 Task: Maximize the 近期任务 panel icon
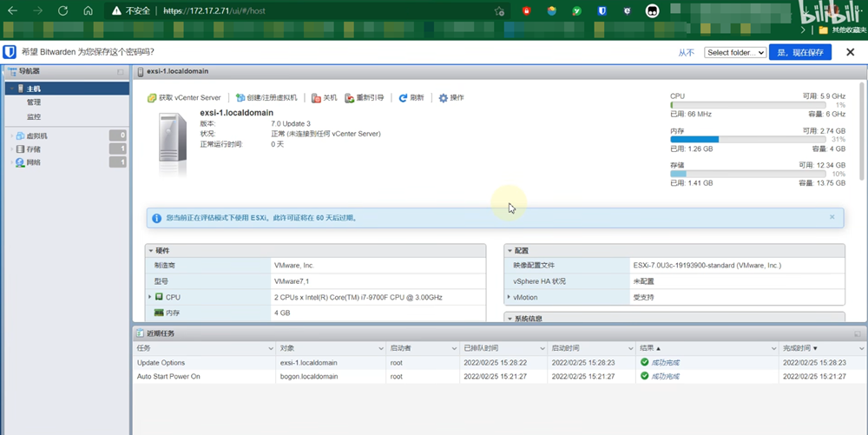point(858,333)
